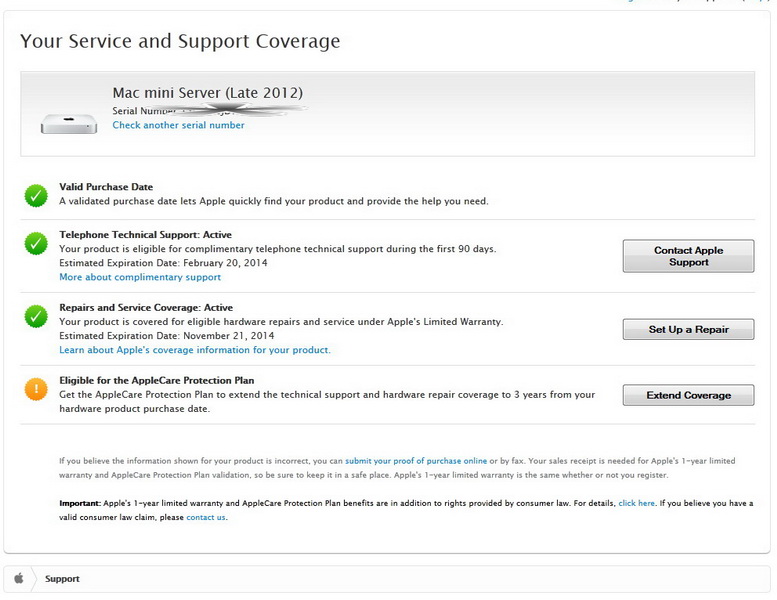The width and height of the screenshot is (777, 600).
Task: Click green checkmark beside Valid Purchase Date
Action: click(x=36, y=196)
